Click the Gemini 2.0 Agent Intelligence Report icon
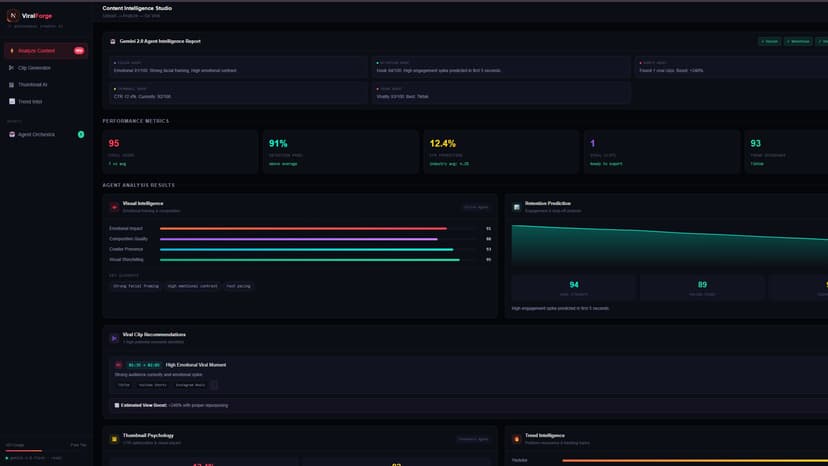The height and width of the screenshot is (466, 828). point(112,41)
